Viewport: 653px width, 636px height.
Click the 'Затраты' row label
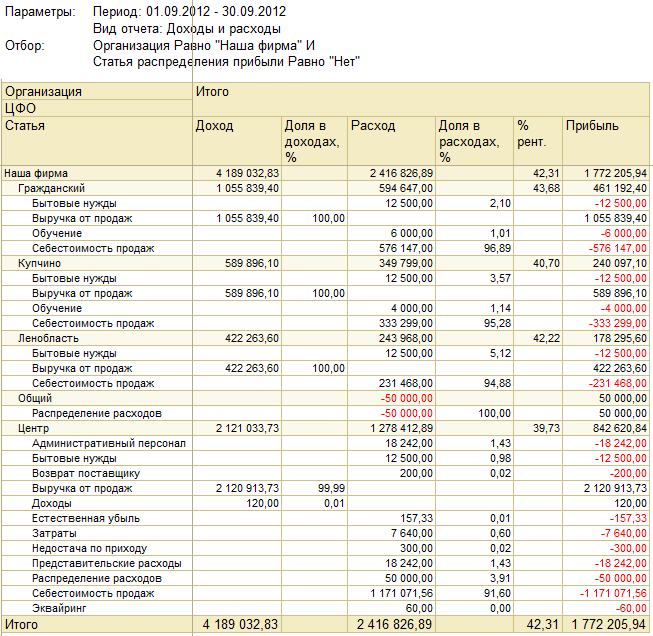pos(54,533)
